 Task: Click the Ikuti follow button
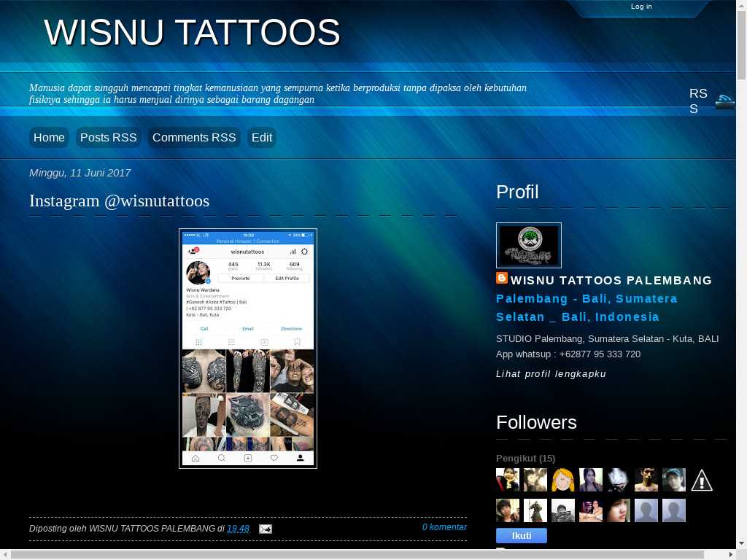[522, 536]
